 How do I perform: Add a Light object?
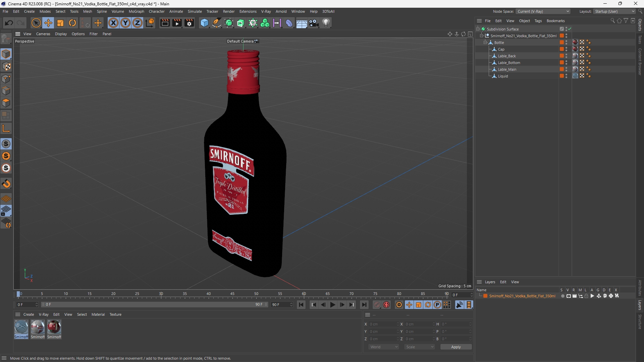click(326, 23)
